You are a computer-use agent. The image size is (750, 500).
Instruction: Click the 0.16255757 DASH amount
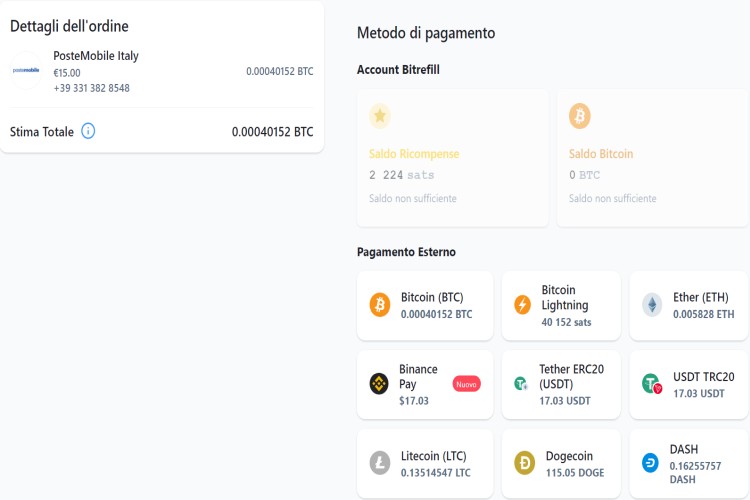tap(695, 473)
